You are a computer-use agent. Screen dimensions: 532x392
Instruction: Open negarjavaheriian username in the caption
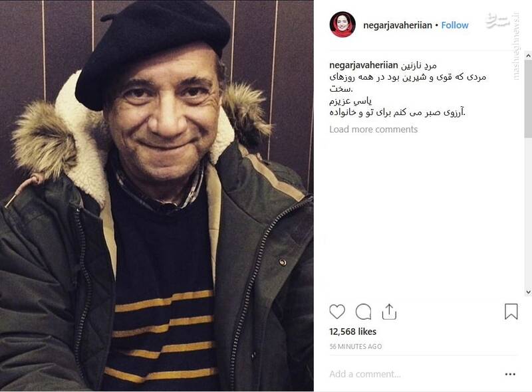363,65
